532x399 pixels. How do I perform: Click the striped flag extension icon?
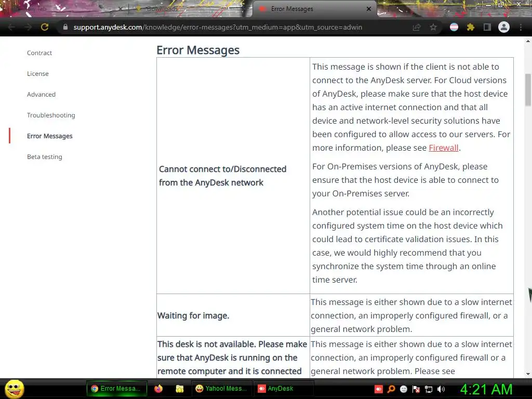(454, 27)
